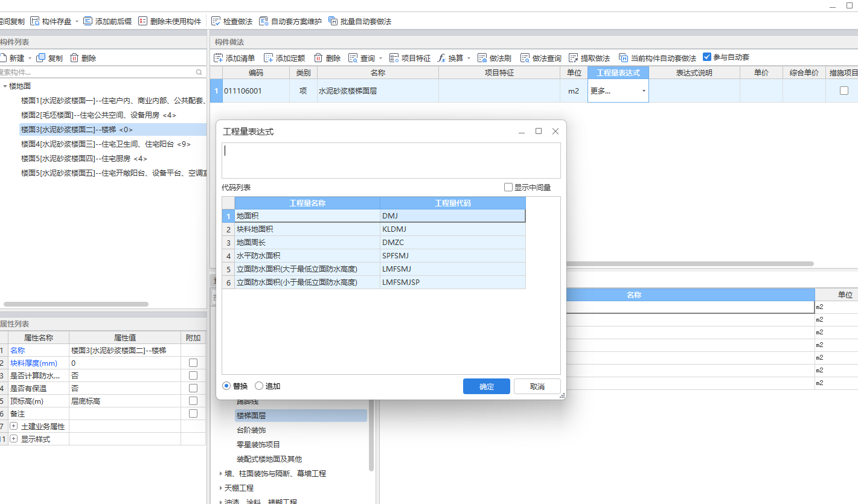Tick 附加 checkbox for 是否有保温
The width and height of the screenshot is (858, 504).
[193, 388]
